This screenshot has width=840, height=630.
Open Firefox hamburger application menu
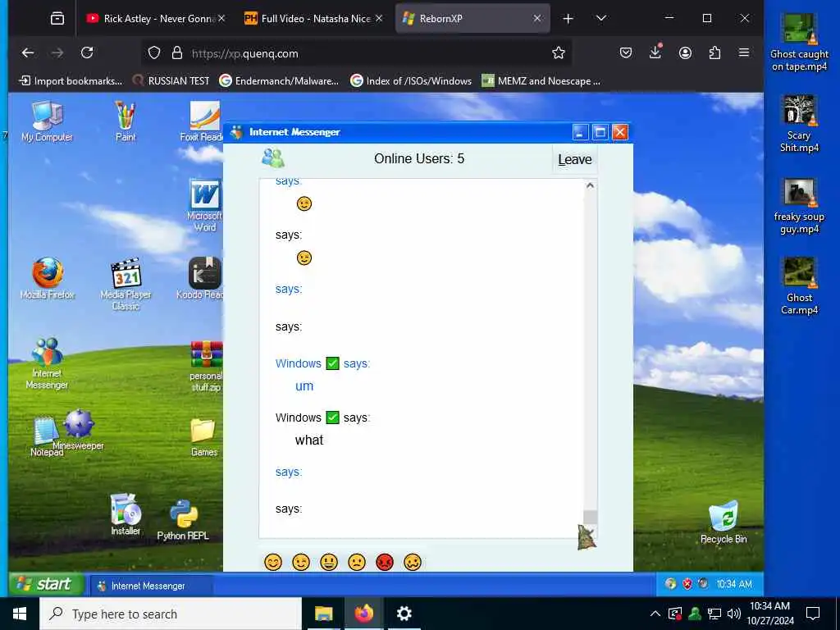(x=744, y=52)
